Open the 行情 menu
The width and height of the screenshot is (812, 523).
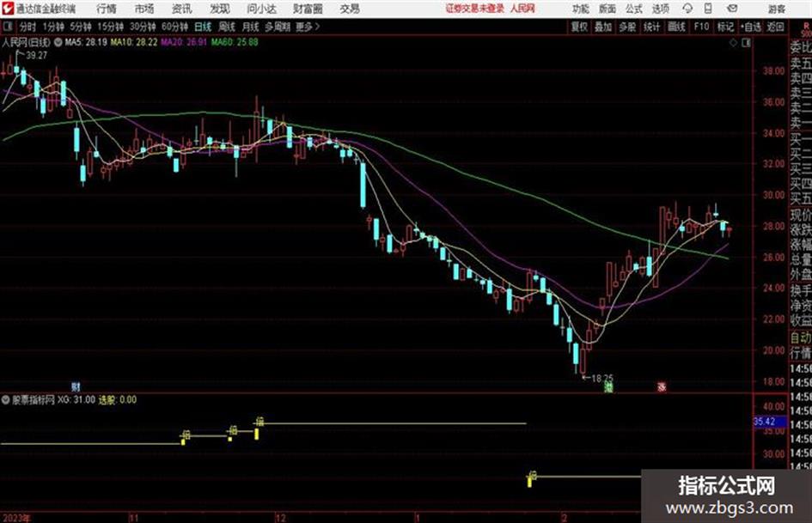[107, 9]
